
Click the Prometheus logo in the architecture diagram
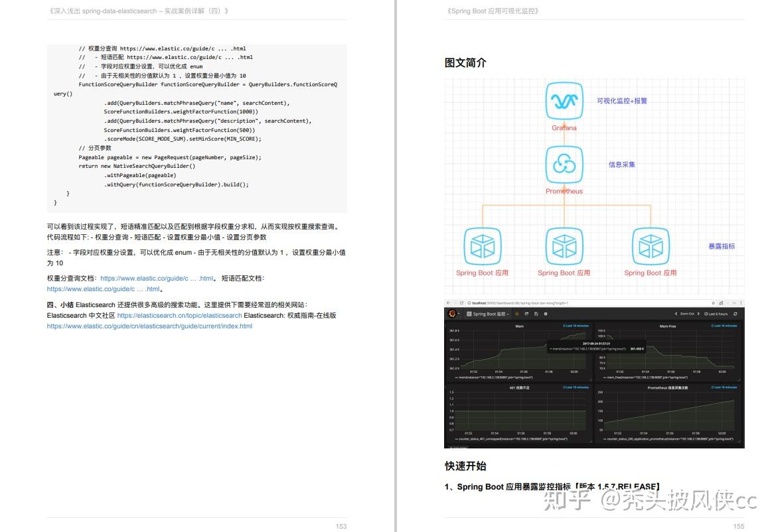point(564,165)
